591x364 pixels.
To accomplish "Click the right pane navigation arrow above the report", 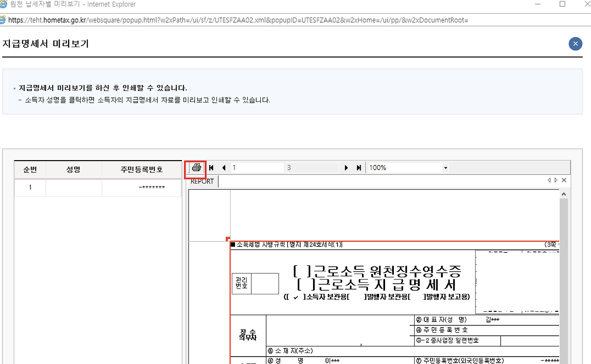I will (x=556, y=180).
